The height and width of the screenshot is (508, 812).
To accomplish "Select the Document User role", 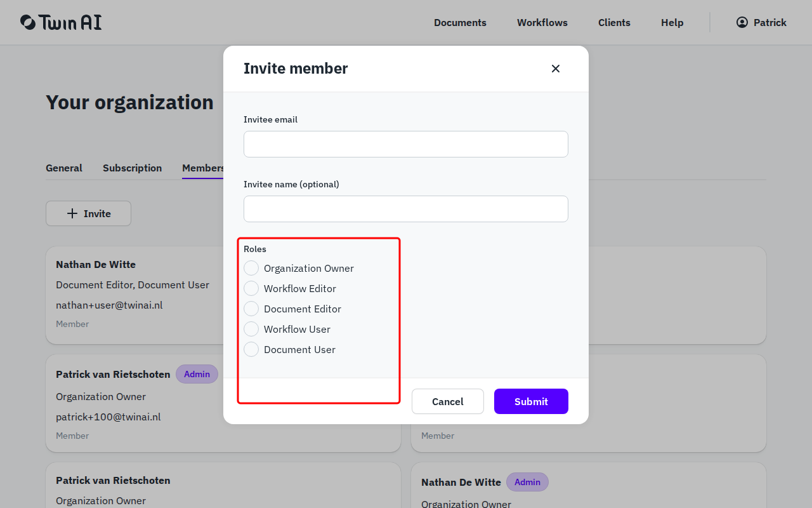I will coord(251,349).
